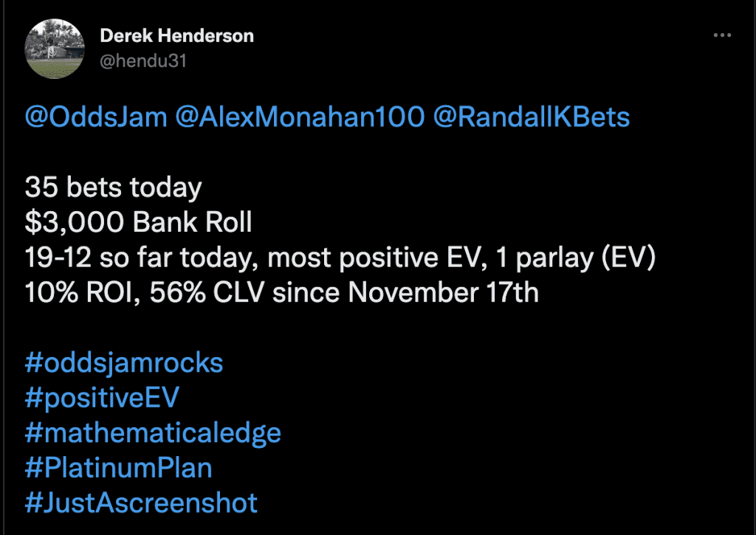Image resolution: width=756 pixels, height=535 pixels.
Task: Open the #JustAscreenshot hashtag
Action: click(141, 503)
